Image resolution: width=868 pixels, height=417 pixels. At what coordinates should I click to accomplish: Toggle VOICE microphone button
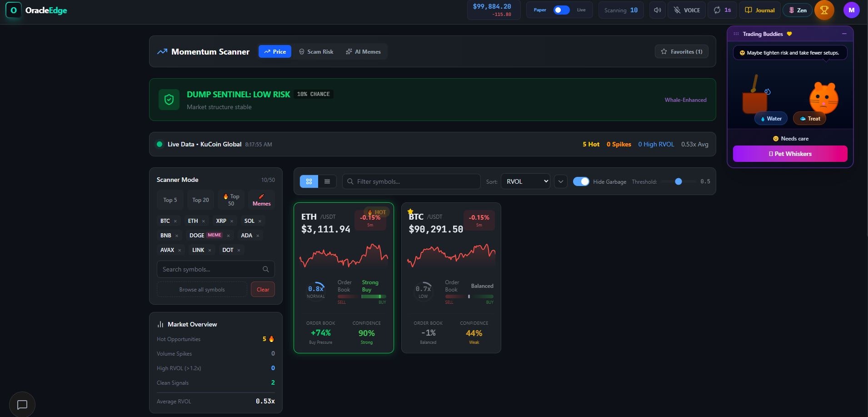tap(687, 10)
